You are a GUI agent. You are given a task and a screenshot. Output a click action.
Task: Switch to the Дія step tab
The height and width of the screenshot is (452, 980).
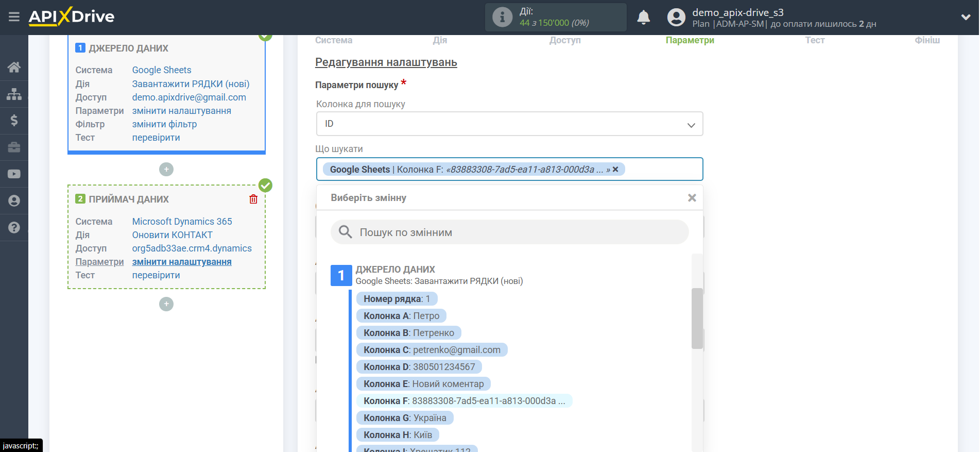[x=440, y=40]
